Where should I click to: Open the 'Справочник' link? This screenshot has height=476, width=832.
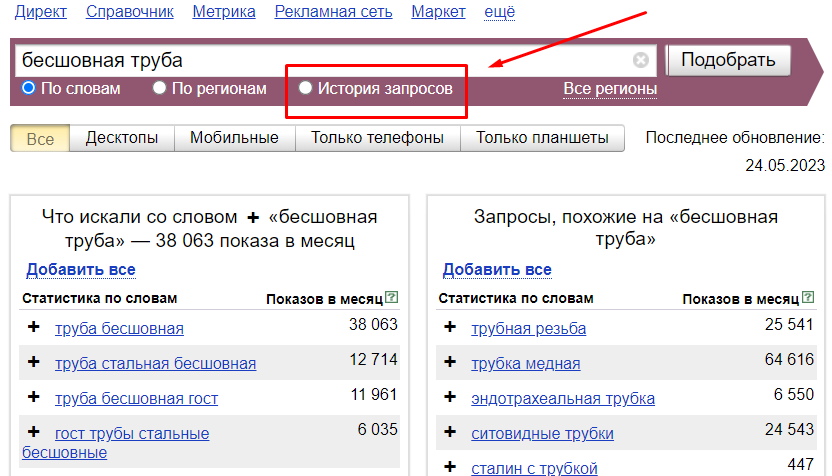tap(129, 12)
